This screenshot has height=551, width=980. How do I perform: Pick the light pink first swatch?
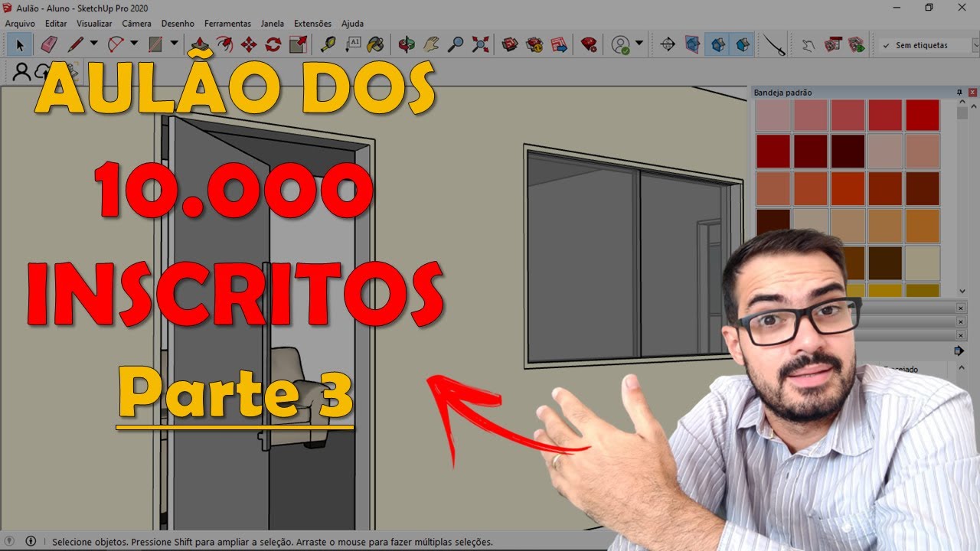[773, 116]
